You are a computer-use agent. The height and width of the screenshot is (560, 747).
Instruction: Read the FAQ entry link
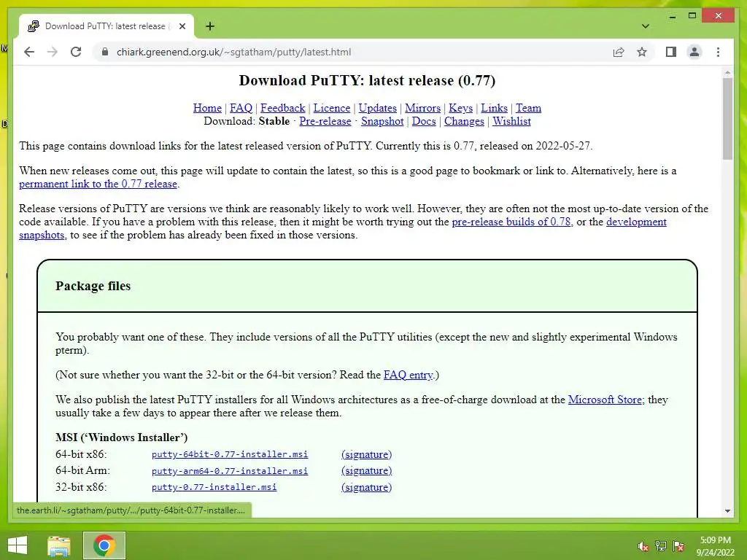(409, 375)
